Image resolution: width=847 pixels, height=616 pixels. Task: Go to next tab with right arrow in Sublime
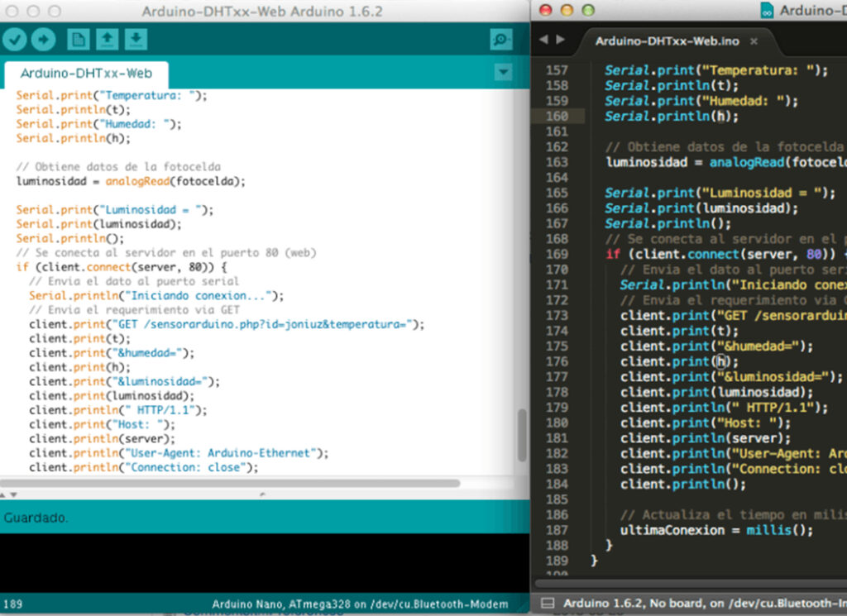(561, 40)
